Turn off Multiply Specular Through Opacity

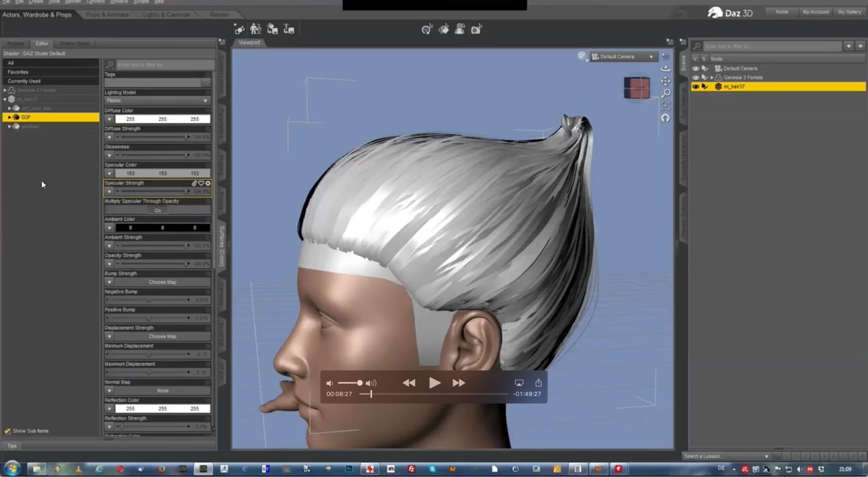click(x=158, y=209)
